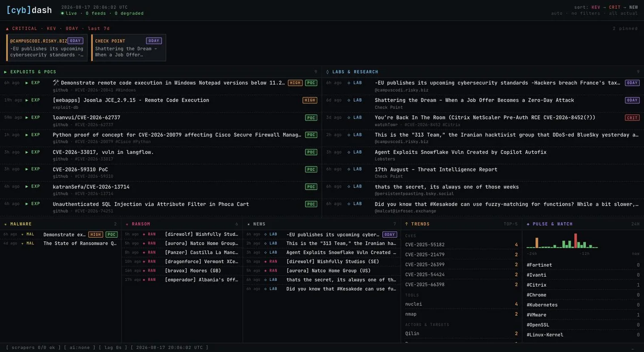Viewport: 644px width, 352px height.
Task: Click the #Citrix watch tag
Action: [x=583, y=285]
